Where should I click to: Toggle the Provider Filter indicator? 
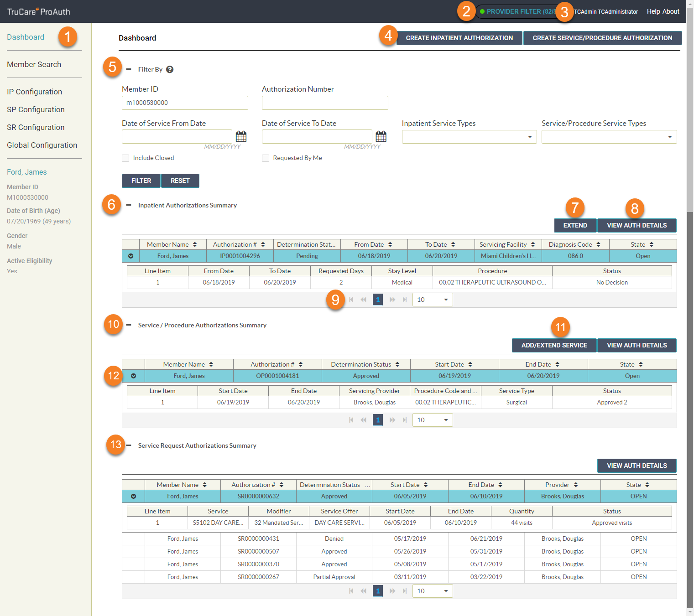[516, 11]
